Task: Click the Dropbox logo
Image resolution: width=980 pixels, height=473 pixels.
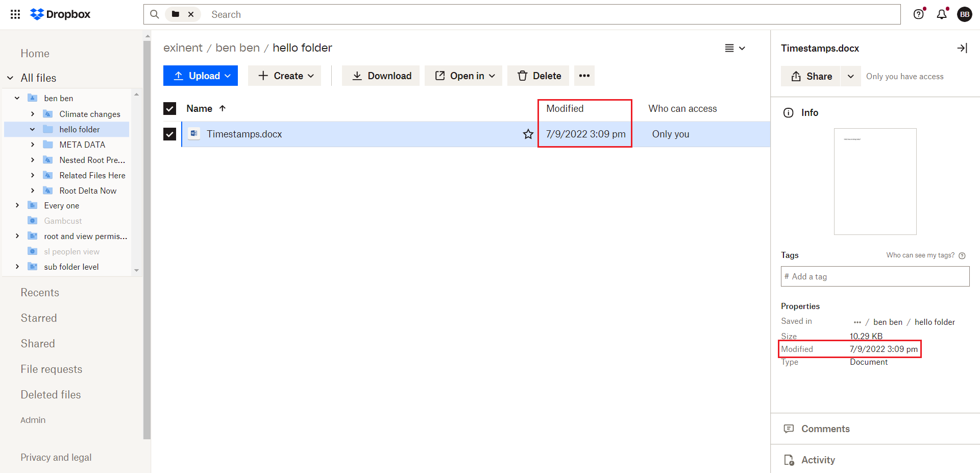Action: pos(60,14)
